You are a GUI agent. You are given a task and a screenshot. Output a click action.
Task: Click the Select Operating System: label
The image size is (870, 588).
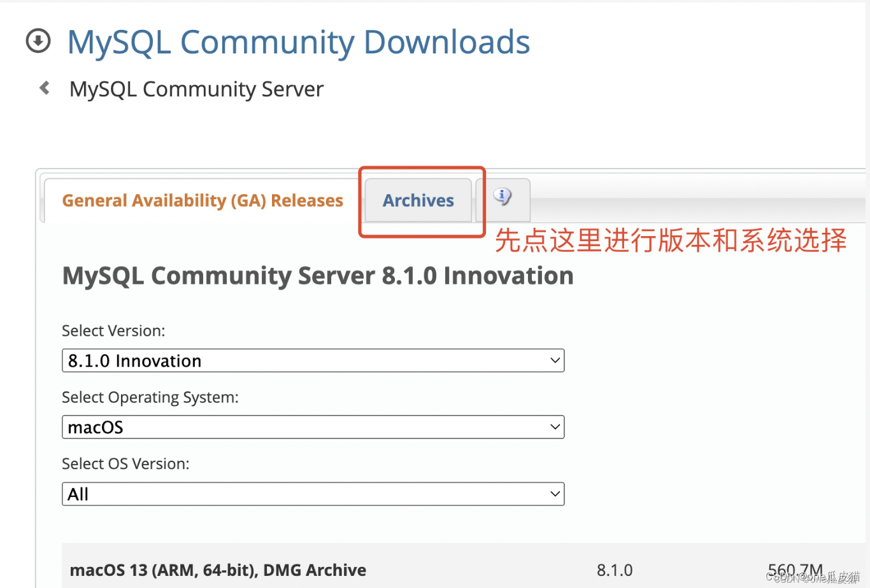[150, 398]
